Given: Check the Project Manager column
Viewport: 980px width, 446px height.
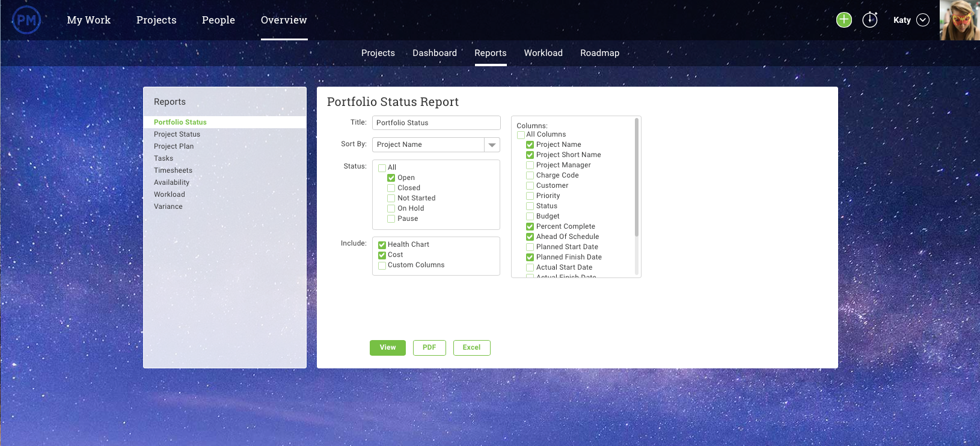Looking at the screenshot, I should pyautogui.click(x=530, y=166).
